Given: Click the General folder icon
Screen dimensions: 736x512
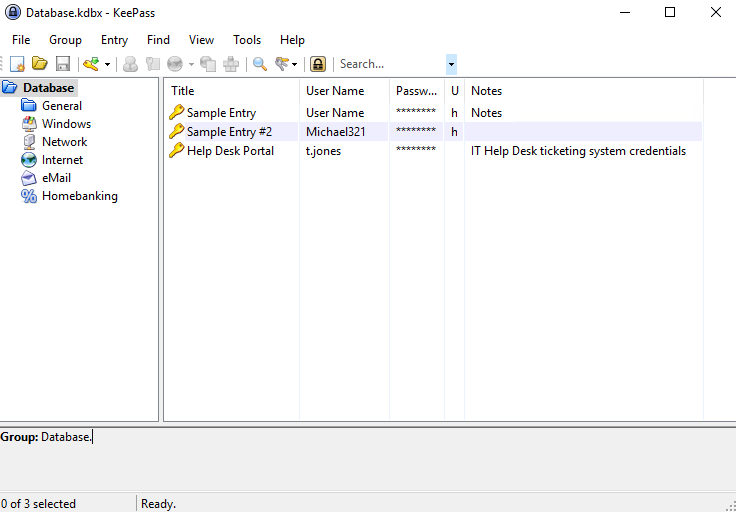Looking at the screenshot, I should 29,106.
